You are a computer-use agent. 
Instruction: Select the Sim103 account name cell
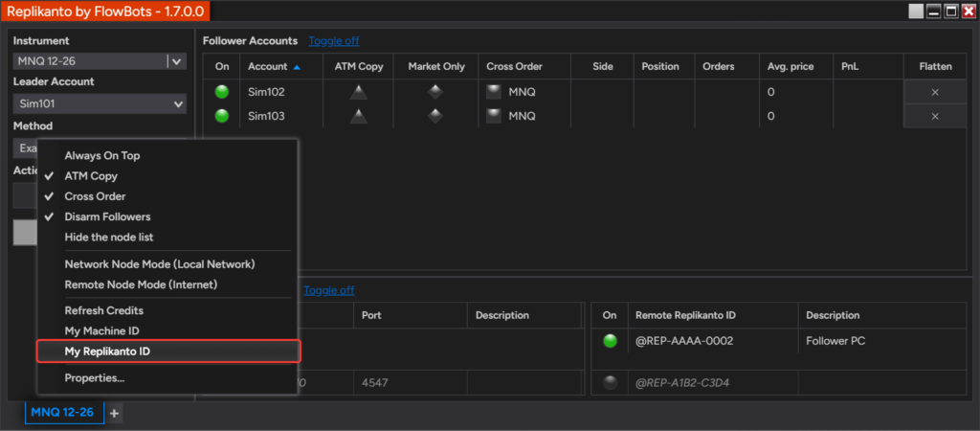pos(280,116)
